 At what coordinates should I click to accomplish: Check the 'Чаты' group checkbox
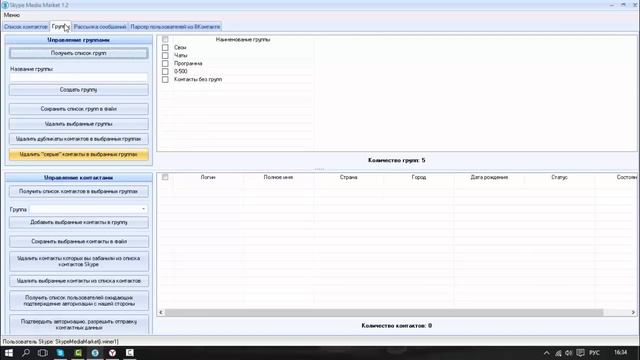165,55
